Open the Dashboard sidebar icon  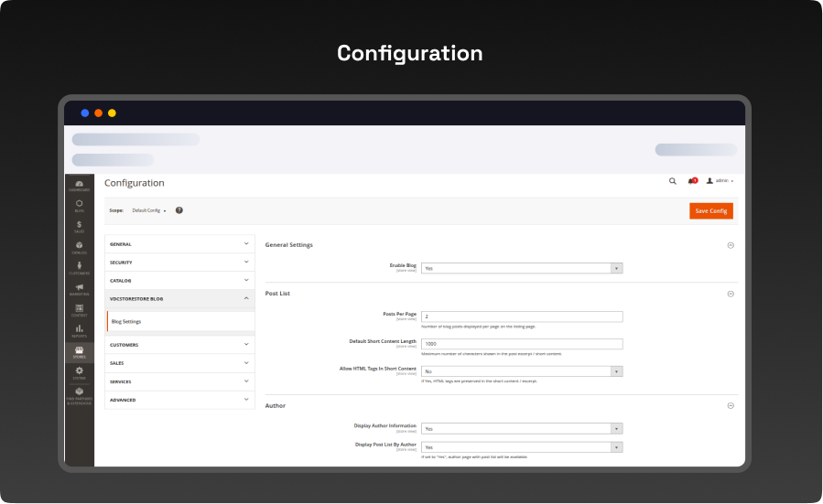pos(80,186)
